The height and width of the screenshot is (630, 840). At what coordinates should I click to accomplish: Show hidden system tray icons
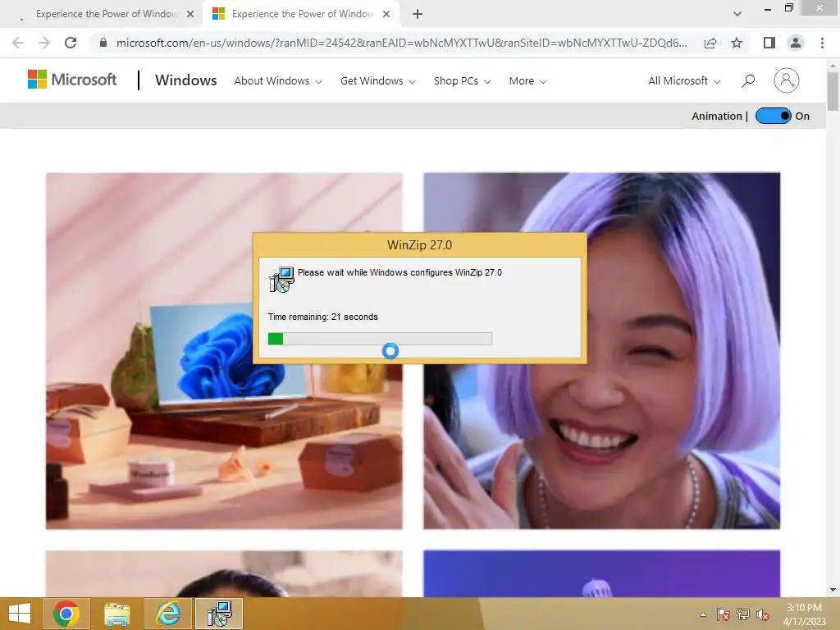tap(703, 614)
